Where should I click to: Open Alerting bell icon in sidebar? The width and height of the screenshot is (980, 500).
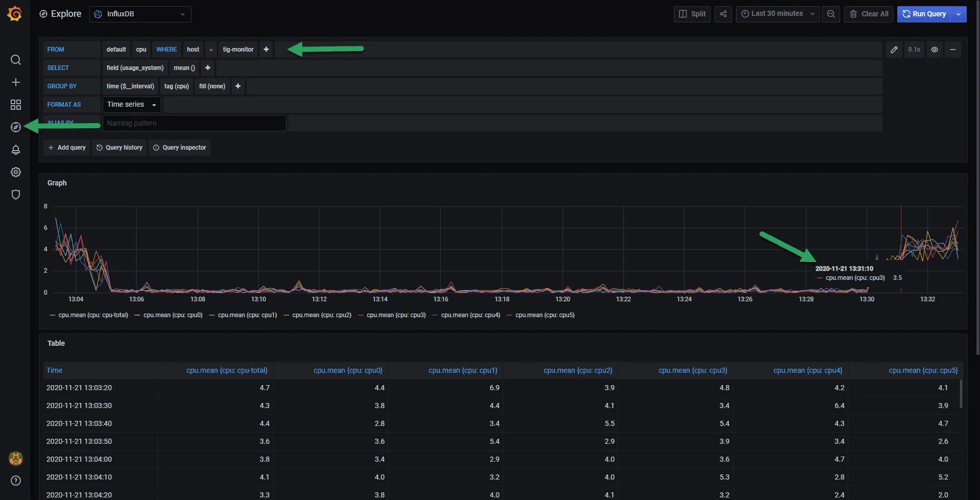click(16, 150)
